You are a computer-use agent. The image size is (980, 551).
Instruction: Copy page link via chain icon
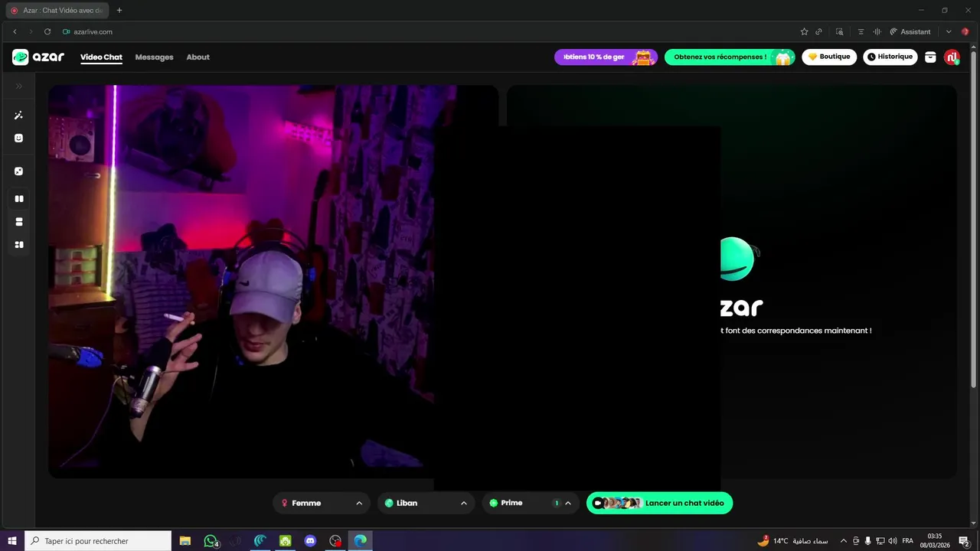(x=818, y=31)
